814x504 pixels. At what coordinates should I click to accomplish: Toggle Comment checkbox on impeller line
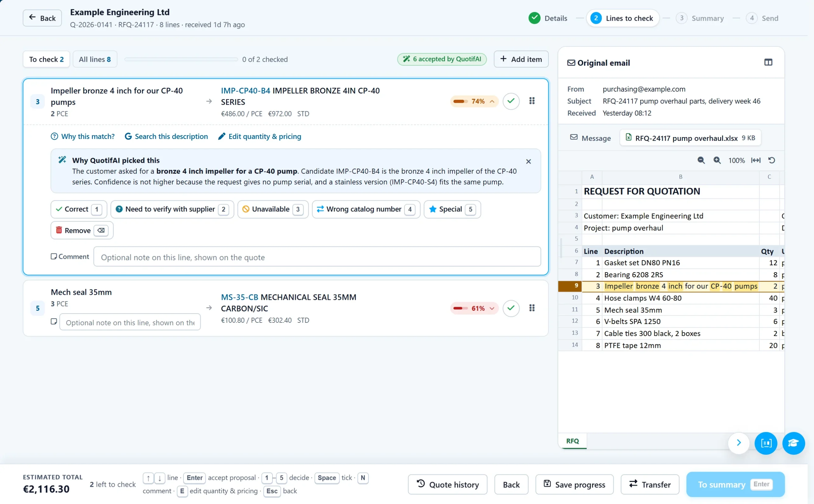point(54,256)
